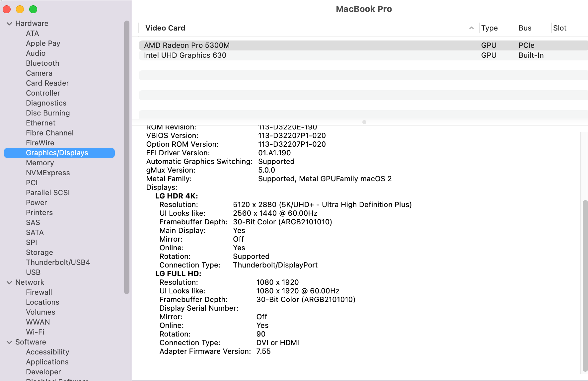Select Controller in the sidebar
Viewport: 588px width, 381px height.
43,93
